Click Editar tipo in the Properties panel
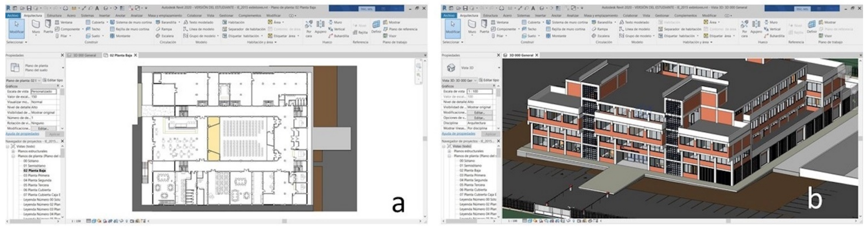 click(53, 80)
